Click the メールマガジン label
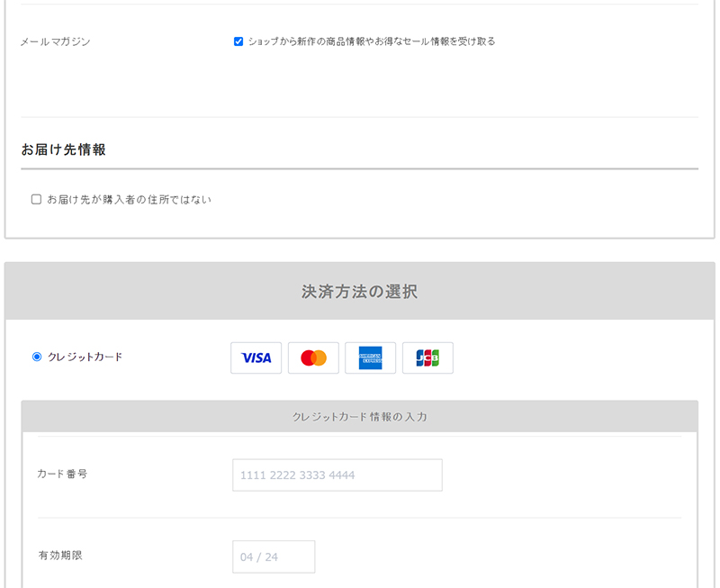This screenshot has width=720, height=588. click(x=55, y=41)
